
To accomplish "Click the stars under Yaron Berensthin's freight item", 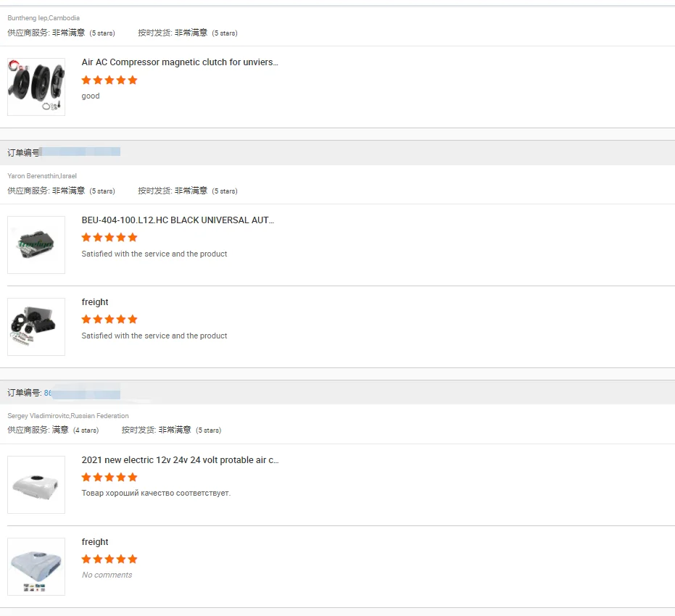I will [109, 319].
